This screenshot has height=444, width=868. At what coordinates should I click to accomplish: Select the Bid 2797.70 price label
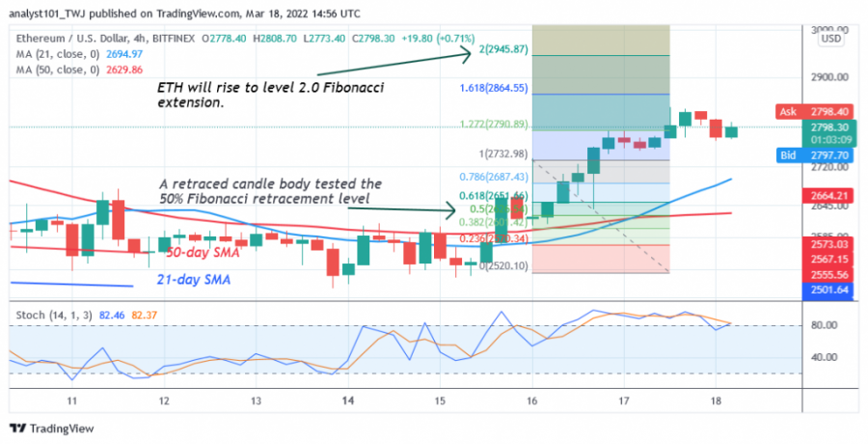(814, 155)
